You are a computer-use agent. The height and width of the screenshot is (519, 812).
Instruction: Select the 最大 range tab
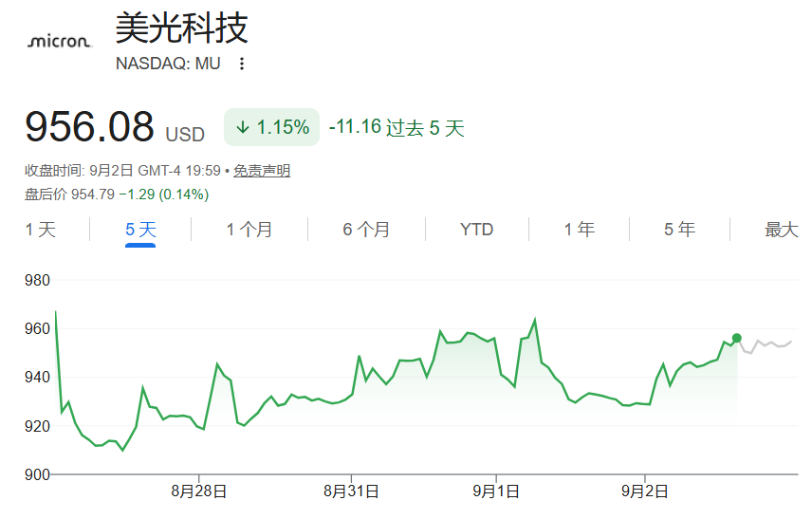tap(782, 230)
